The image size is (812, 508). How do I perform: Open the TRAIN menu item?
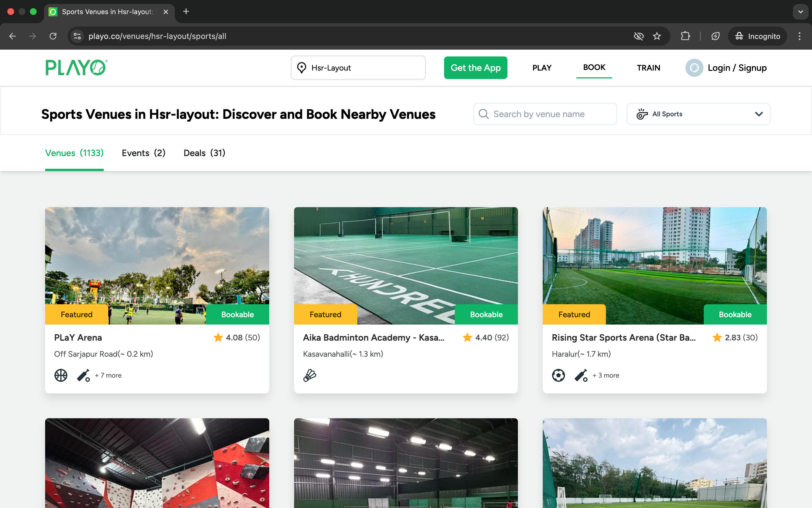coord(648,68)
